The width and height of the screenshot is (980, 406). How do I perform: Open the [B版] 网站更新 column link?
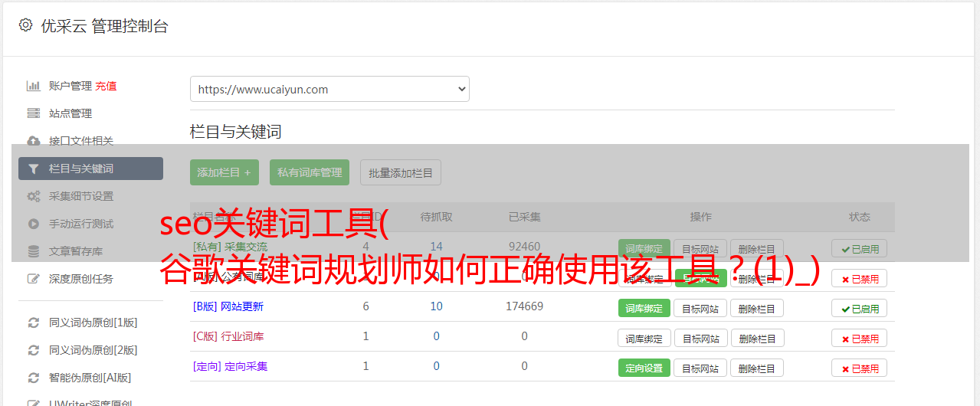(x=228, y=306)
